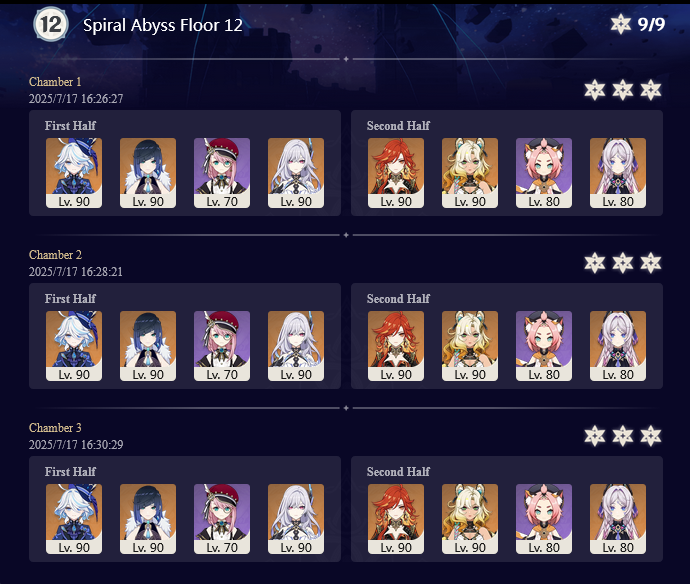Click the silver-haired Lv. 90 character in Chamber 1 First Half
690x584 pixels.
click(296, 173)
